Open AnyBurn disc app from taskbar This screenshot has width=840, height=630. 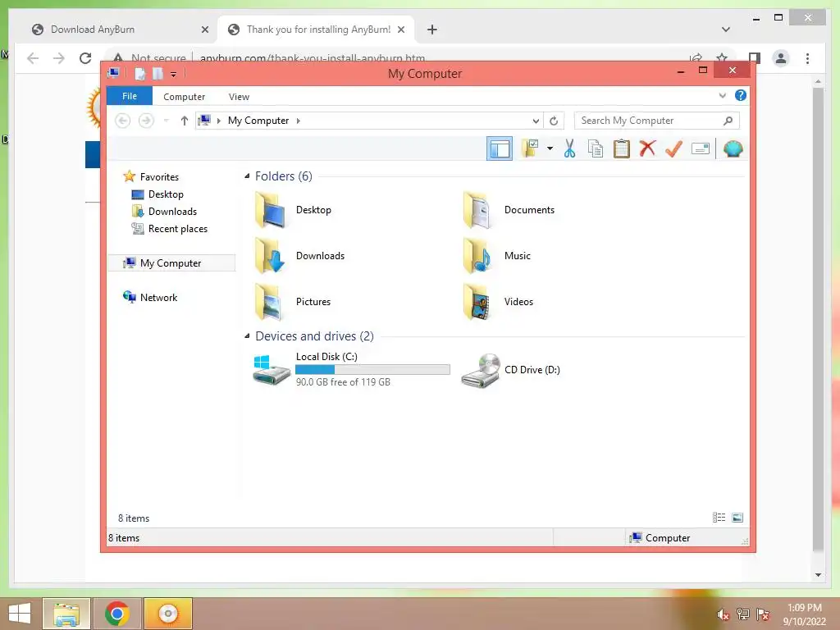pyautogui.click(x=167, y=614)
